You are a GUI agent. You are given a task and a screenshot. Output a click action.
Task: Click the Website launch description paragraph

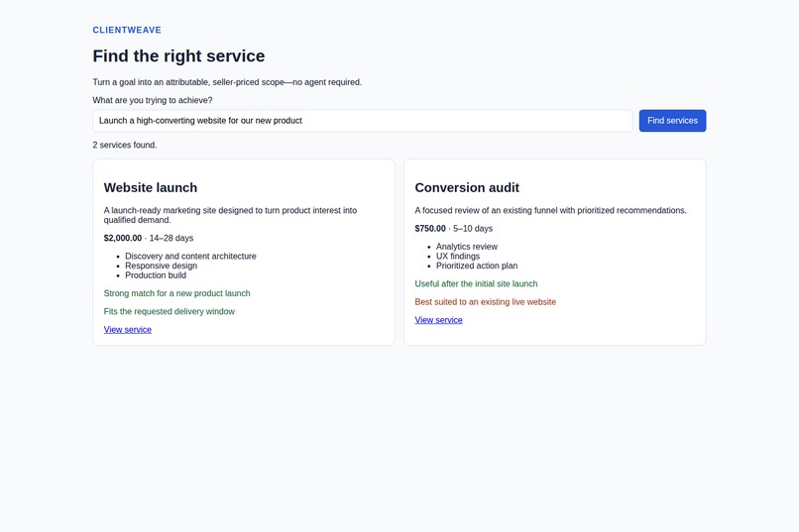click(x=230, y=215)
